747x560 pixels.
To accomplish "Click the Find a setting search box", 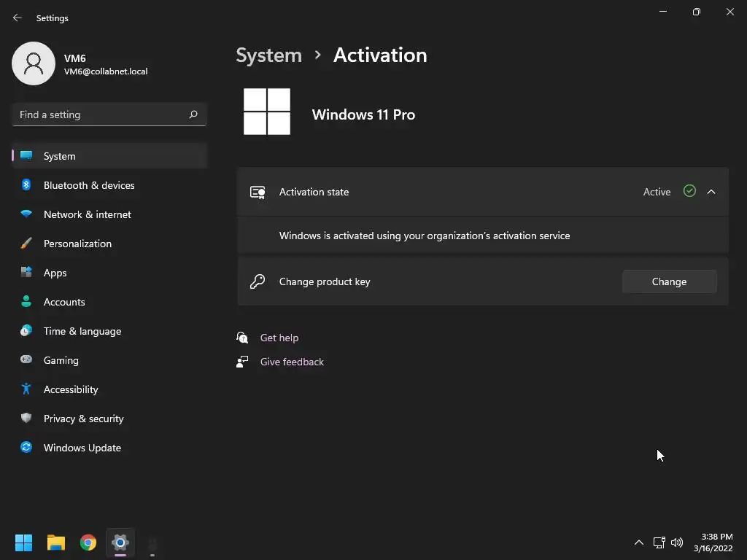I will [101, 114].
